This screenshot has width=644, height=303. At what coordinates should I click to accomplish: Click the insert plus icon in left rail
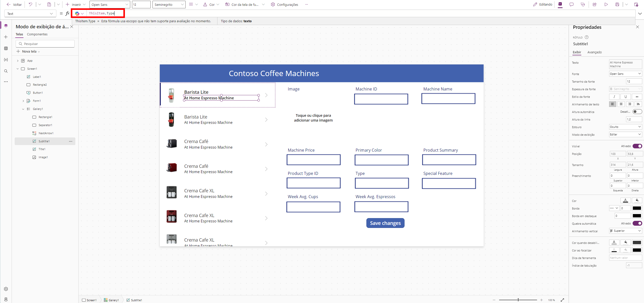coord(6,37)
